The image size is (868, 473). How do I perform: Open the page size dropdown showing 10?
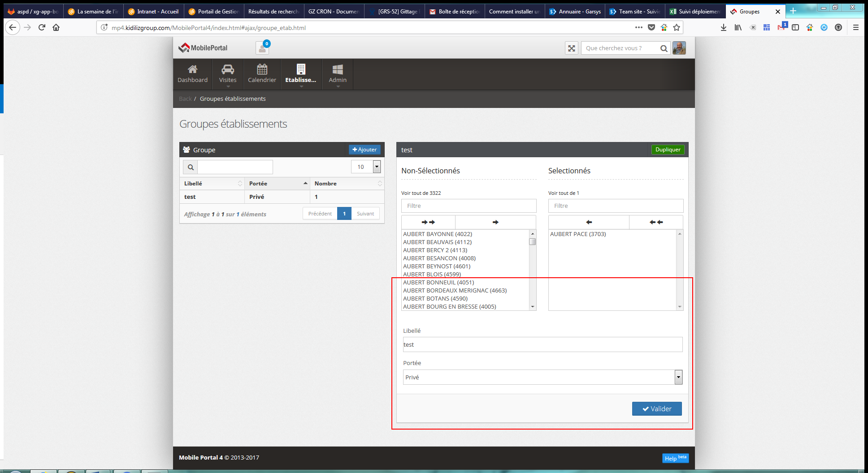(366, 167)
